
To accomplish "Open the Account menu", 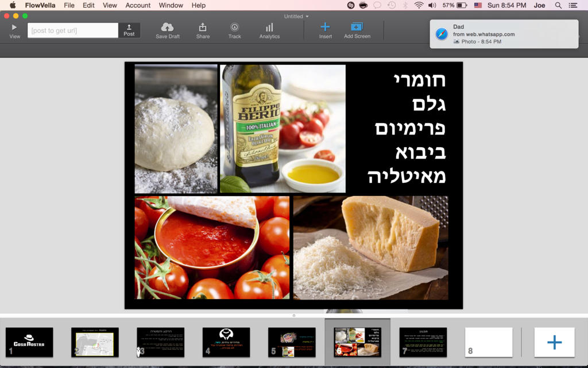I will [x=138, y=5].
